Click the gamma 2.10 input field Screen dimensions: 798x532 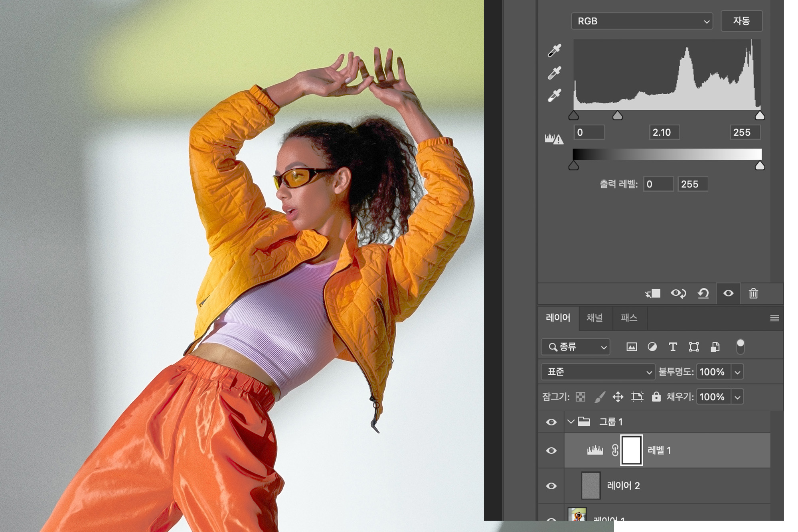coord(664,133)
